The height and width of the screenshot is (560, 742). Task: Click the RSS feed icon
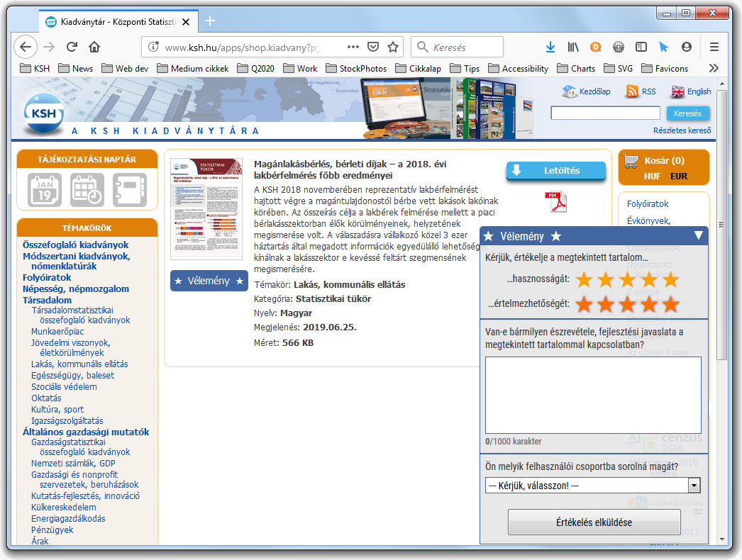632,91
